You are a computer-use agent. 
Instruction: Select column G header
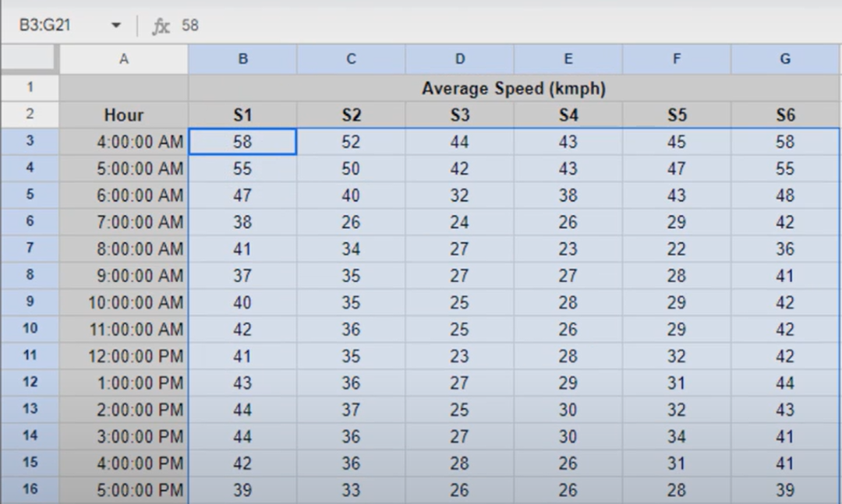coord(785,58)
